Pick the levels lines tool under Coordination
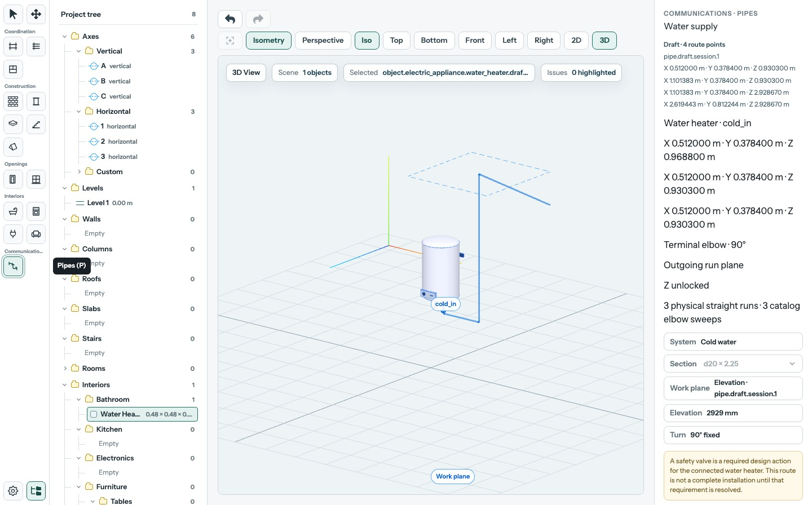The width and height of the screenshot is (812, 505). tap(36, 46)
